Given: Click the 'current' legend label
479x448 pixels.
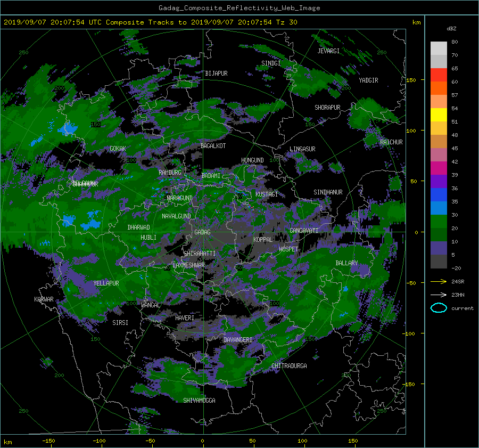Looking at the screenshot, I should point(463,308).
